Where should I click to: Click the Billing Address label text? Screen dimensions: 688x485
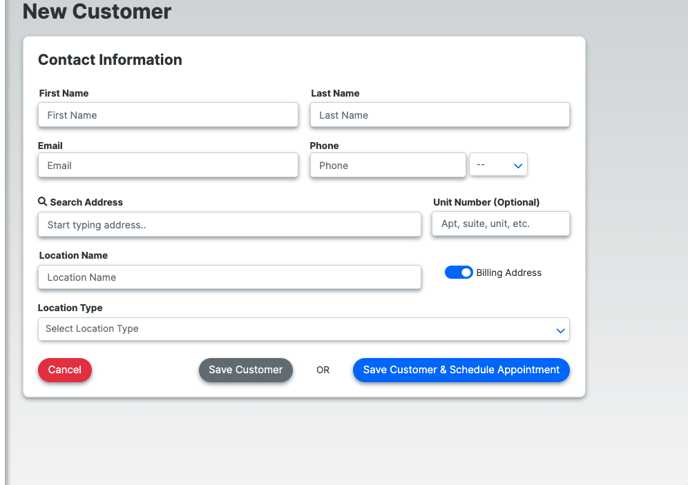pyautogui.click(x=509, y=273)
